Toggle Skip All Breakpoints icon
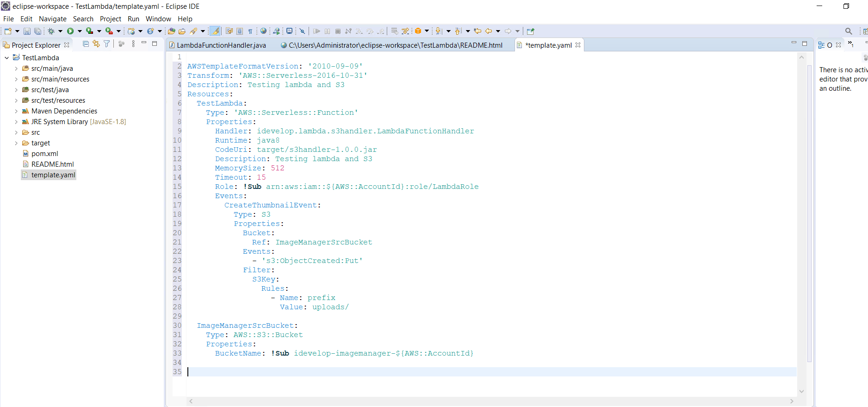This screenshot has width=868, height=407. [x=302, y=31]
